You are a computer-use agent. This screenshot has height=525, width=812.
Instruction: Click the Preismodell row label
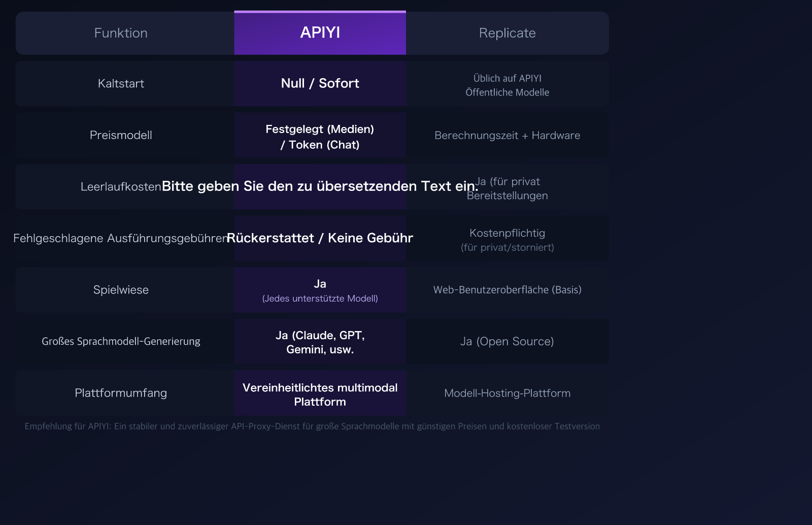click(x=121, y=135)
